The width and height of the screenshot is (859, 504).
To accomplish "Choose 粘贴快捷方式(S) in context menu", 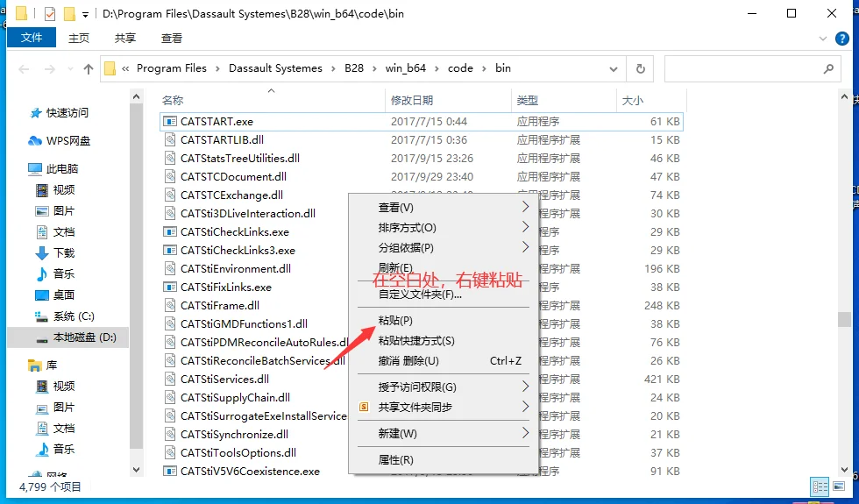I will tap(444, 341).
